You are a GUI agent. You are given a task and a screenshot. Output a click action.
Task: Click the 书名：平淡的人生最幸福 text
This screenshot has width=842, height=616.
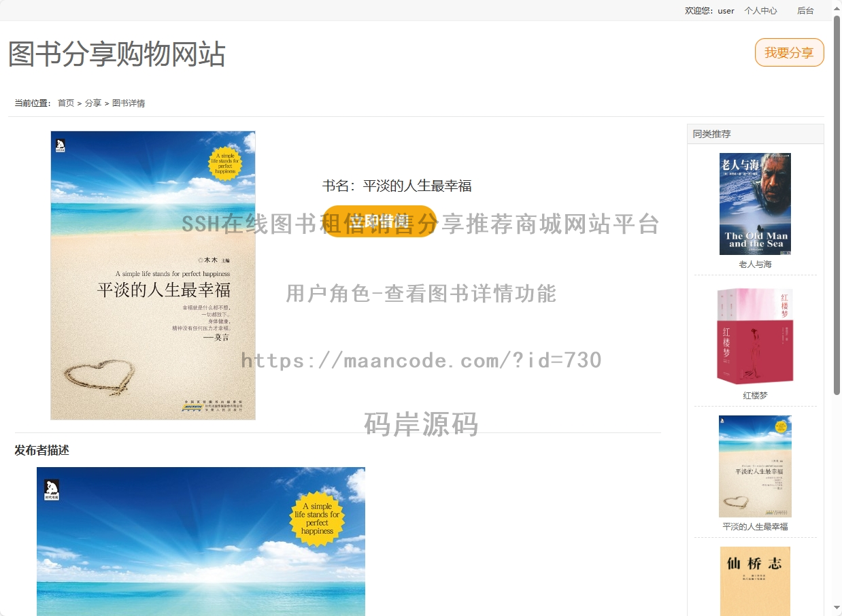(397, 186)
